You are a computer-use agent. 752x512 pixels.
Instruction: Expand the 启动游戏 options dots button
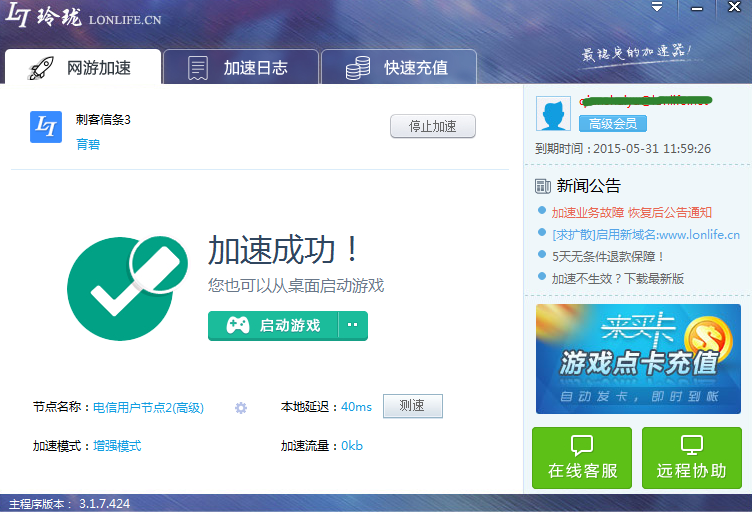coord(353,326)
